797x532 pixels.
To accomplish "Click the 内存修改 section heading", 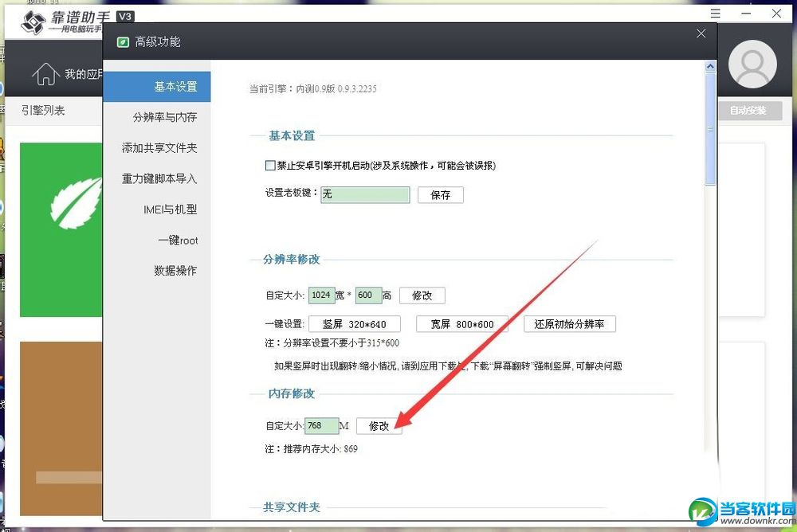I will point(291,393).
